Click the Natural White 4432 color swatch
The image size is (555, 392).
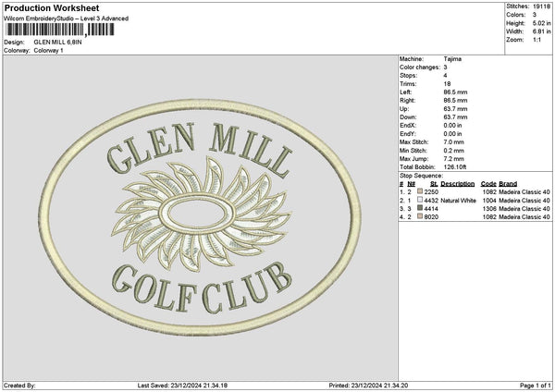pyautogui.click(x=420, y=200)
